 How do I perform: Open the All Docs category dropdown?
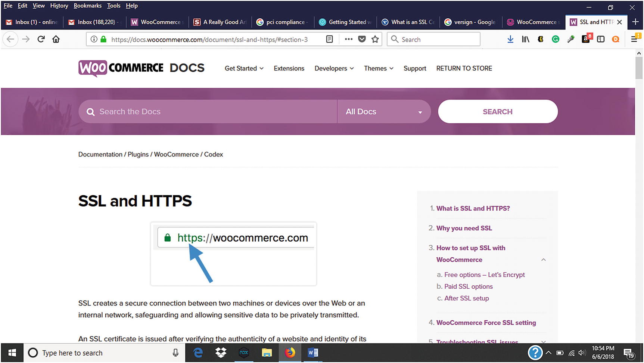(384, 111)
